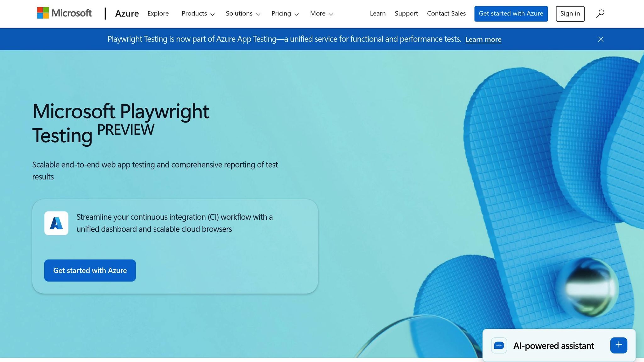Follow the Learn more banner link
644x362 pixels.
pos(483,39)
